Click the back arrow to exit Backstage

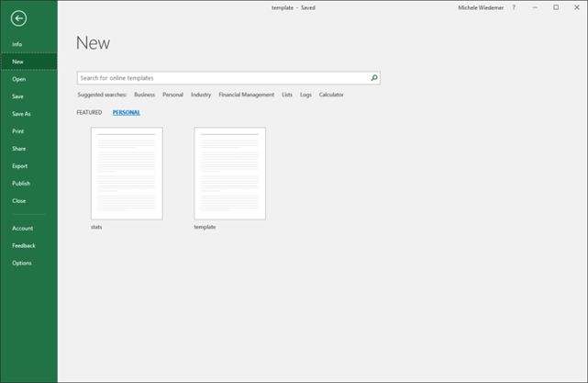click(18, 18)
